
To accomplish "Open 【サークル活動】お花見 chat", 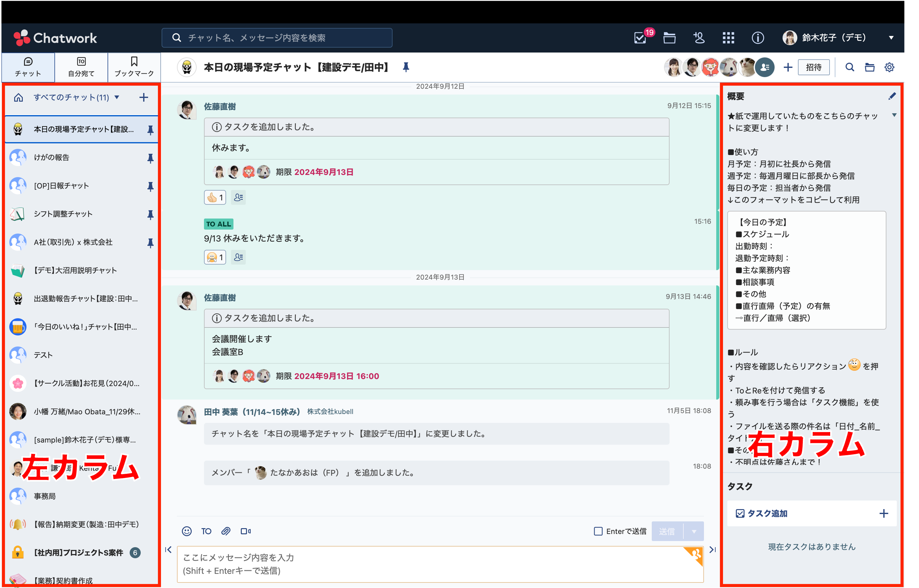I will (x=81, y=384).
